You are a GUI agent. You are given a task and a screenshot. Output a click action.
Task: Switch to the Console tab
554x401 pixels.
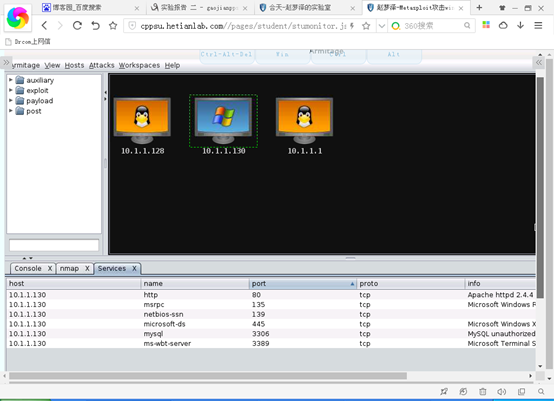28,269
